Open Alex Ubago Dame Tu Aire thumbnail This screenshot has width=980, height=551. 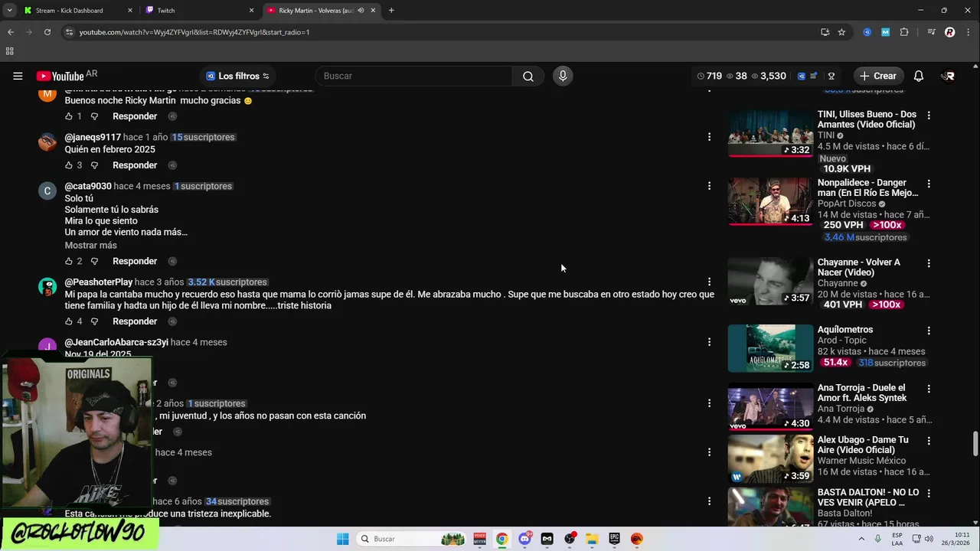click(770, 459)
